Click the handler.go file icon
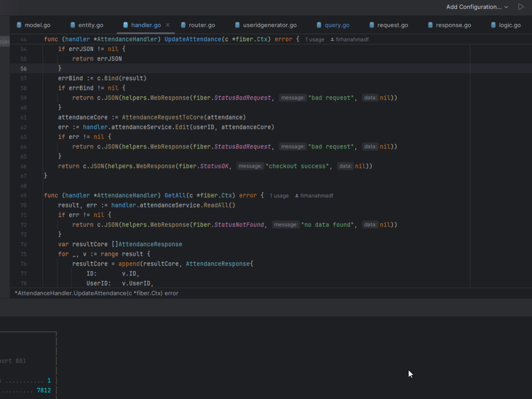The image size is (532, 399). point(126,25)
